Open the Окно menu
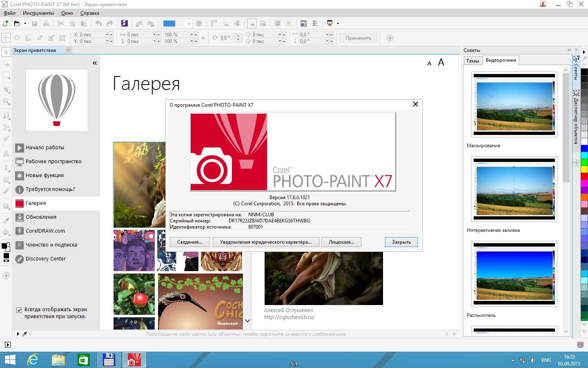This screenshot has height=368, width=588. 67,13
